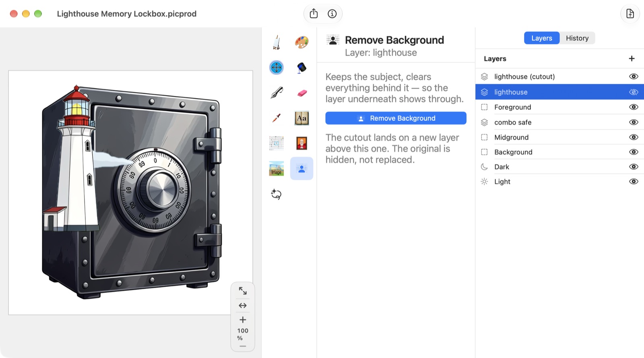This screenshot has height=358, width=644.
Task: Open the Image insert tool
Action: [x=277, y=168]
